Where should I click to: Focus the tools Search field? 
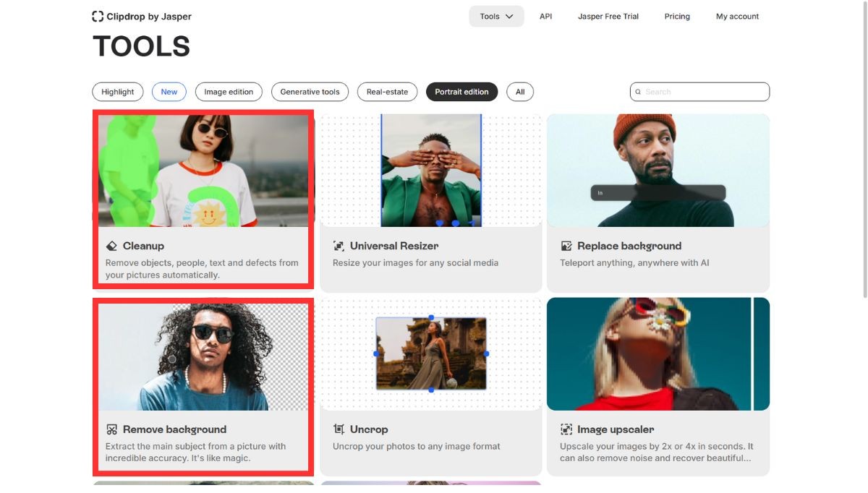click(699, 92)
